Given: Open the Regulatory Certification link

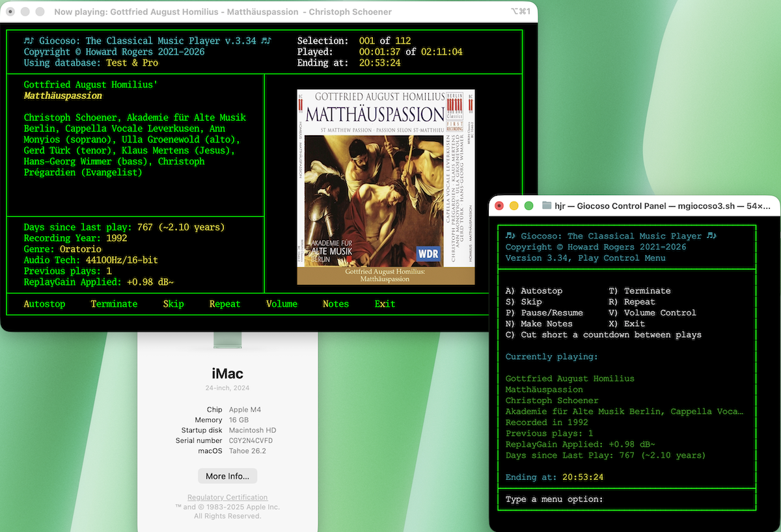Looking at the screenshot, I should tap(227, 497).
